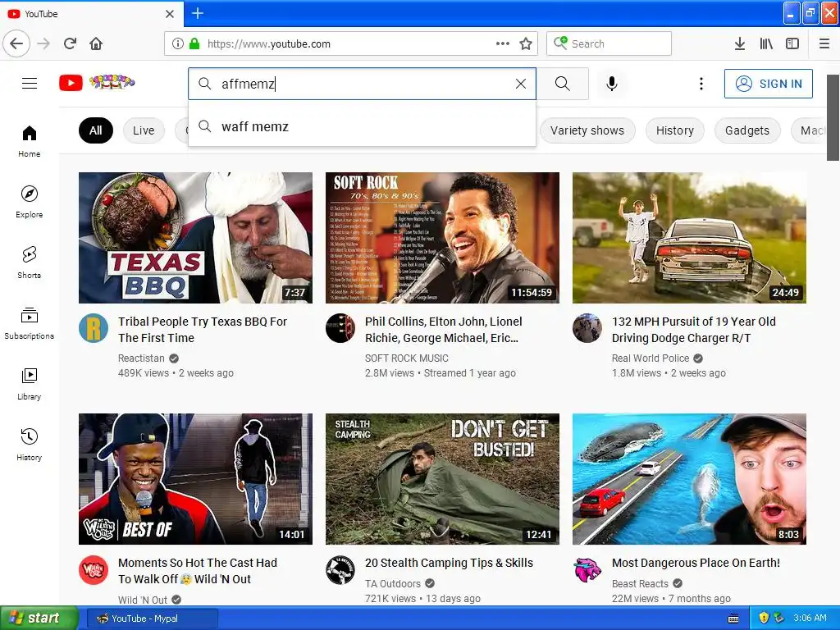
Task: Open the YouTube hamburger guide menu
Action: click(30, 83)
